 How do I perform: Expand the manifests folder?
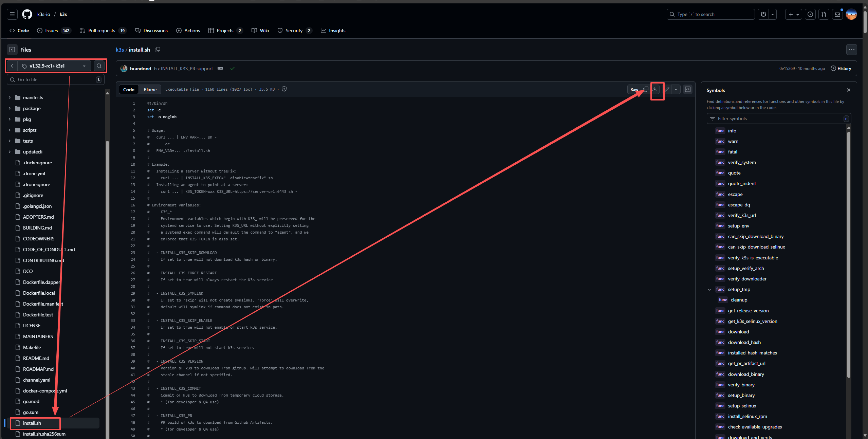(x=10, y=97)
